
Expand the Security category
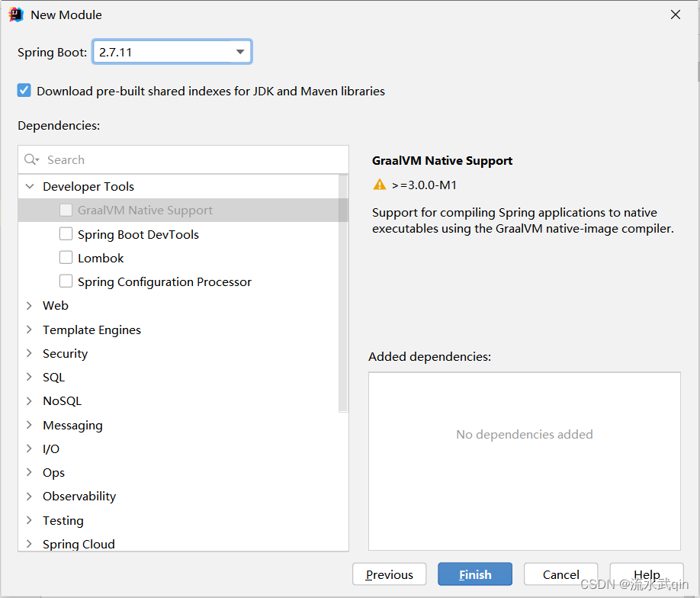[x=30, y=353]
